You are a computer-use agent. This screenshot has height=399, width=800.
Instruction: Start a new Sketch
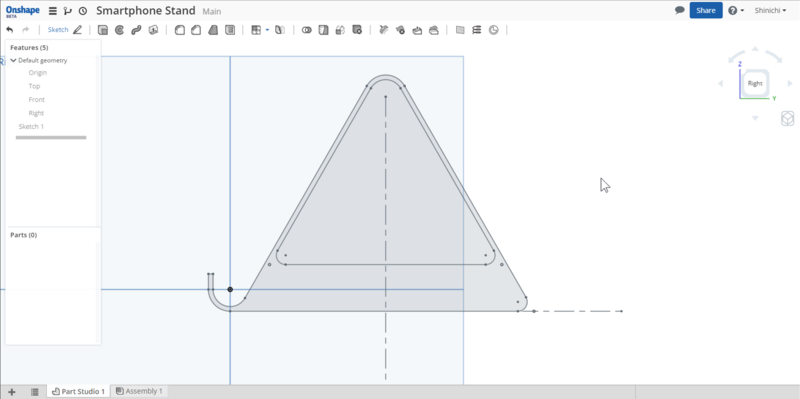[x=58, y=30]
